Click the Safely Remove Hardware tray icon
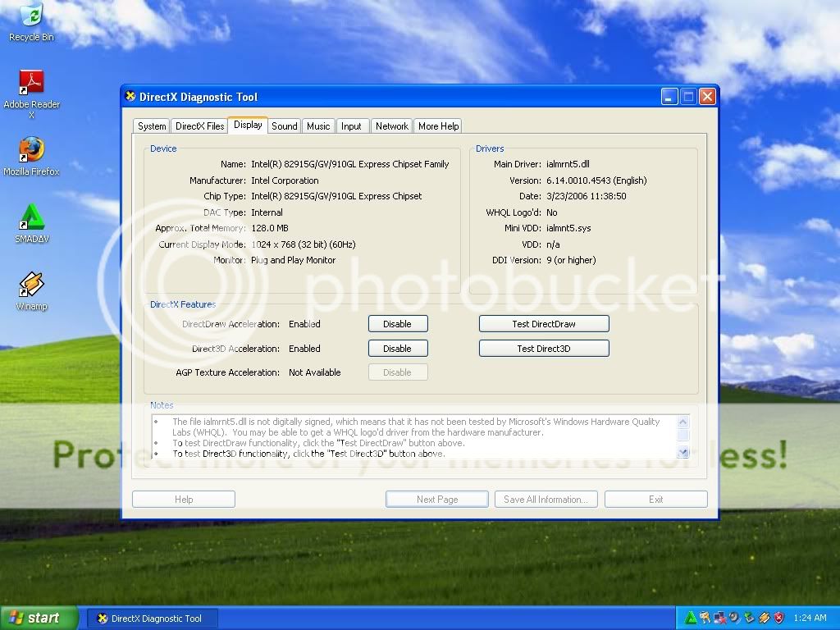 [750, 618]
